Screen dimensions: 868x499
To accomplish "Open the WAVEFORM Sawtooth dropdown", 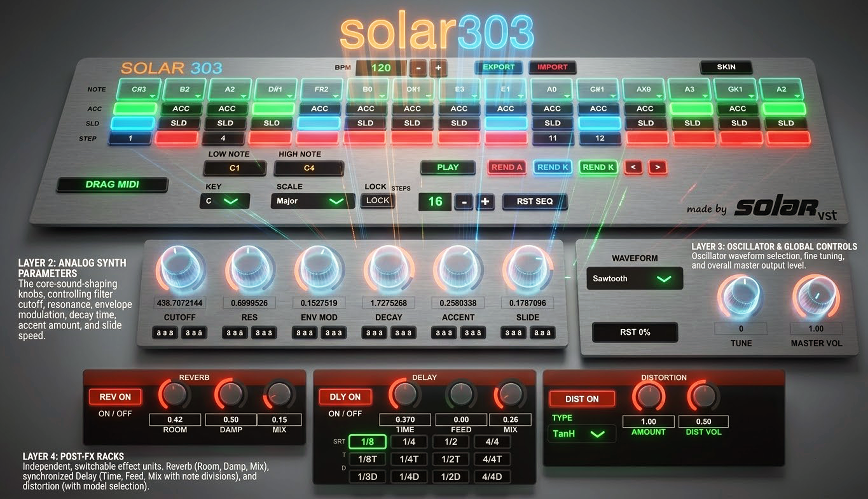I will click(635, 279).
